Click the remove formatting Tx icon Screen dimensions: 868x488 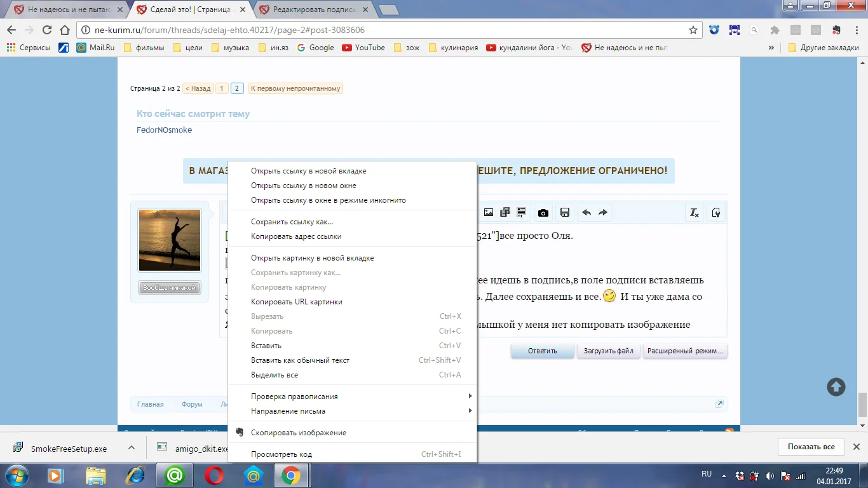[695, 213]
